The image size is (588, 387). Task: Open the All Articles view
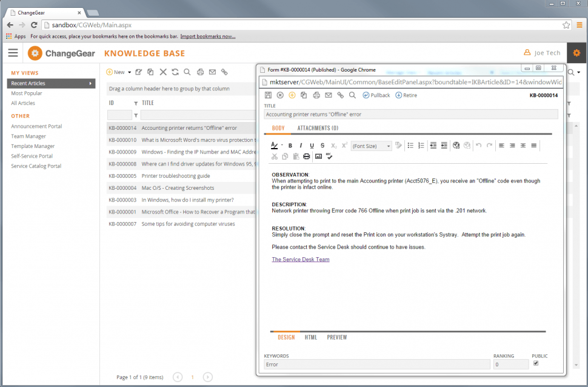[x=23, y=103]
